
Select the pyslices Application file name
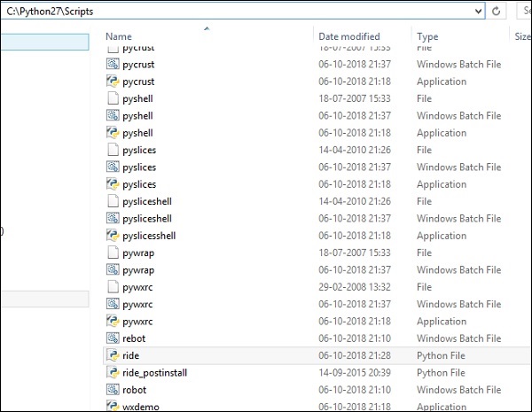tap(140, 184)
